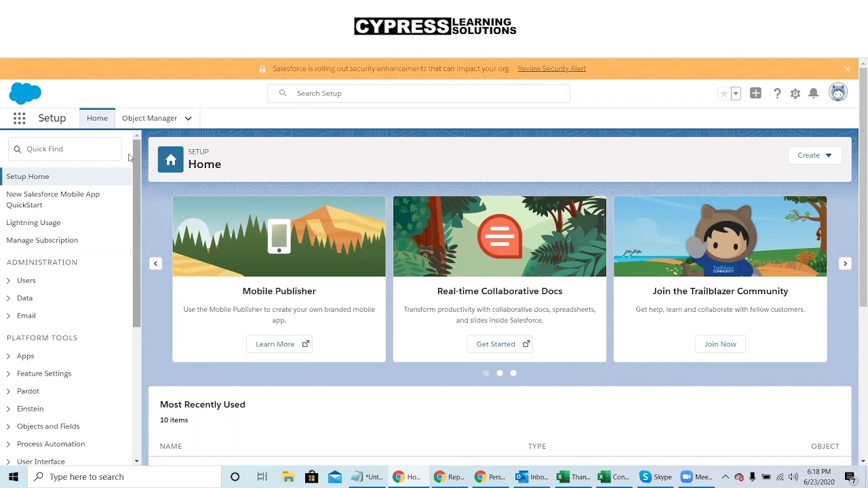Screen dimensions: 868x488
Task: Click the favorites star icon
Action: coord(724,94)
